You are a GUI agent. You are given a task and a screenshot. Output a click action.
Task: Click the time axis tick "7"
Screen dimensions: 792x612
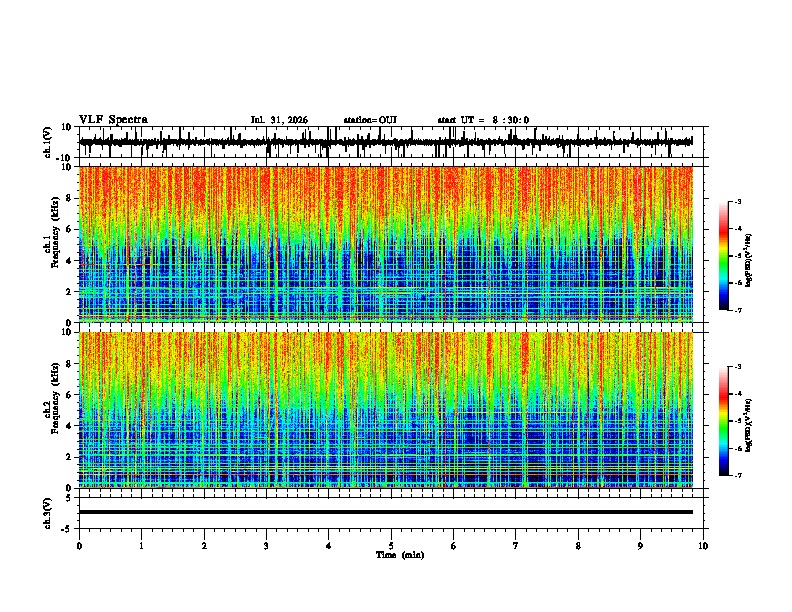coord(516,546)
